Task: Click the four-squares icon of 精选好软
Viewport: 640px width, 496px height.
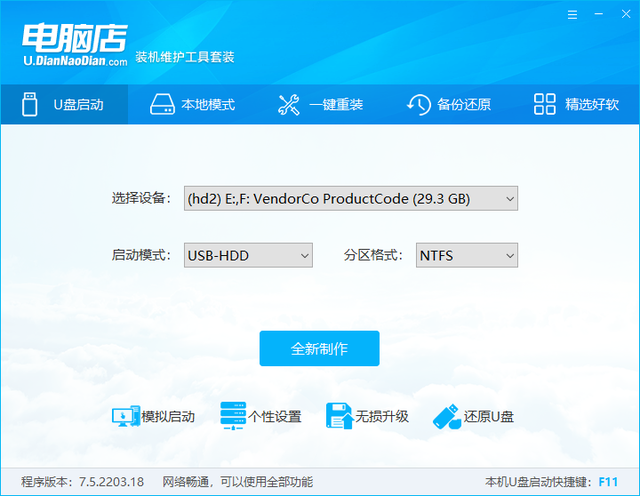Action: click(544, 104)
